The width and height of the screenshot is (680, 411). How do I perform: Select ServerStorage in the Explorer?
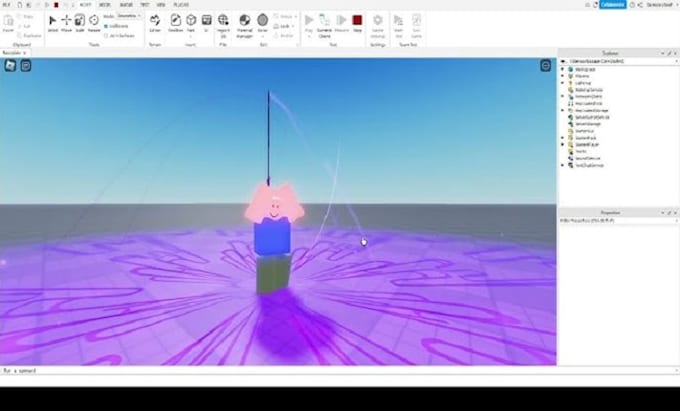(x=588, y=124)
